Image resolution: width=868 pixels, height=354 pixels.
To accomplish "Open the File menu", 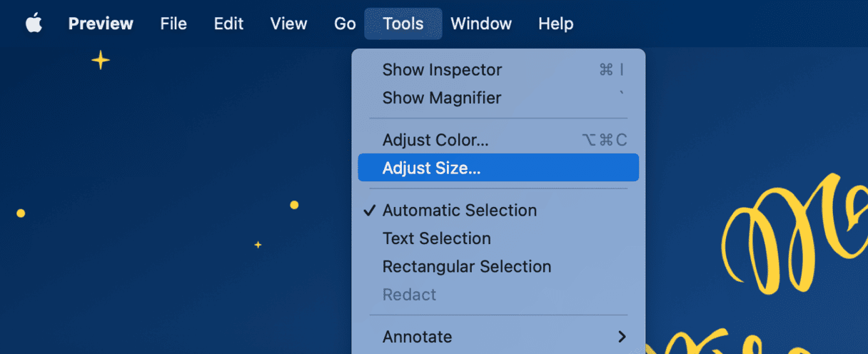I will (x=173, y=24).
